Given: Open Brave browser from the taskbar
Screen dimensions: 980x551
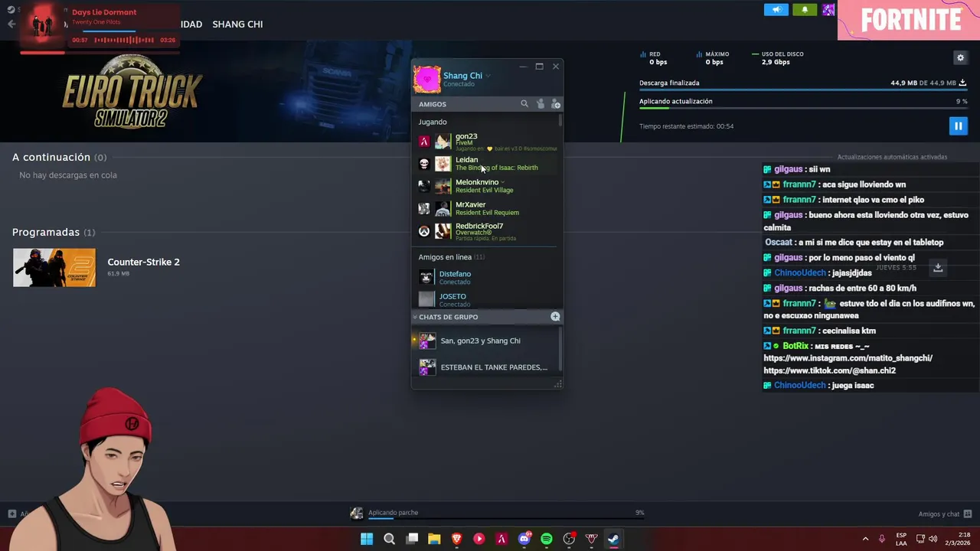Looking at the screenshot, I should [x=457, y=539].
